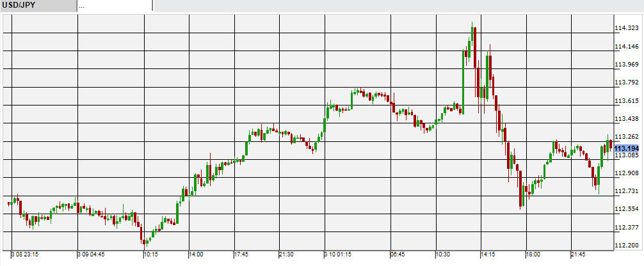Click the 114.323 price axis label
This screenshot has width=644, height=266.
point(626,28)
